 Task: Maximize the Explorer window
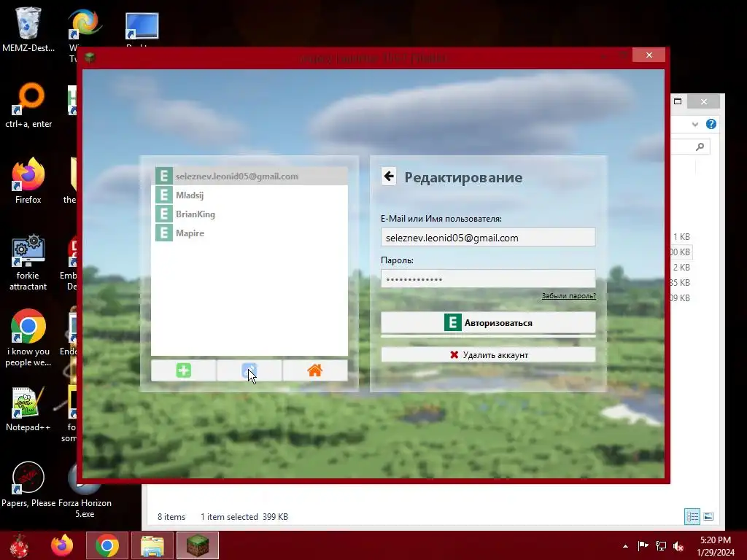click(678, 101)
